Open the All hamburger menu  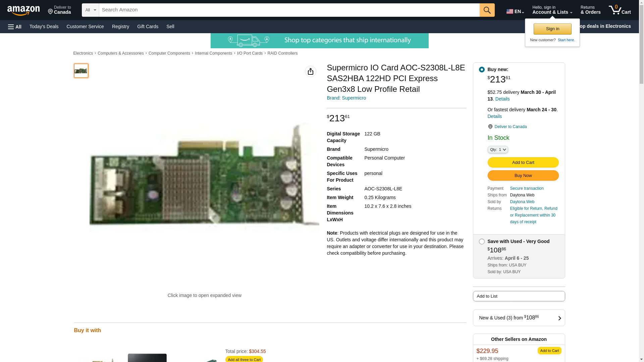[15, 26]
